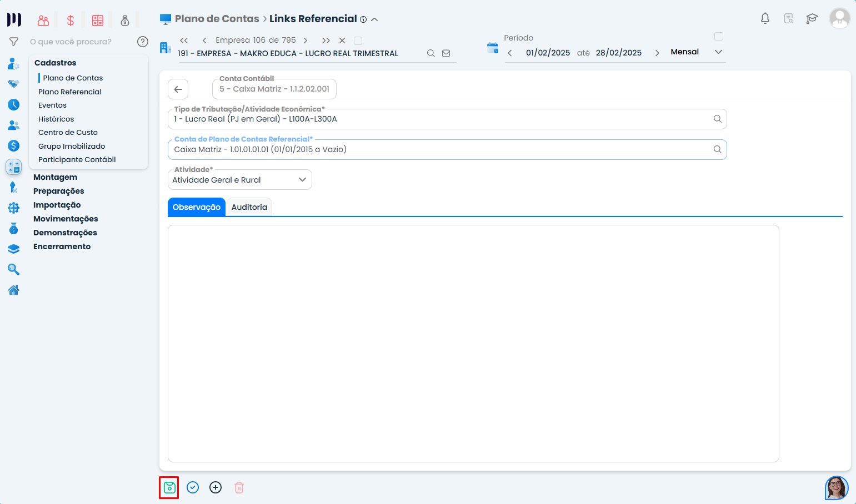856x504 pixels.
Task: Click the red trash delete icon
Action: [x=239, y=487]
